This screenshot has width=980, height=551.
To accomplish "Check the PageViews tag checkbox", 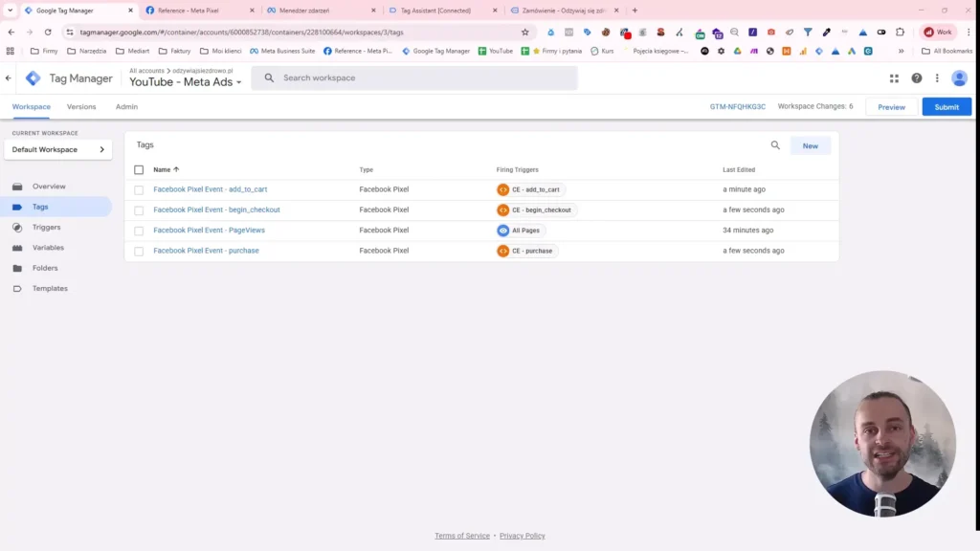I will pos(139,231).
